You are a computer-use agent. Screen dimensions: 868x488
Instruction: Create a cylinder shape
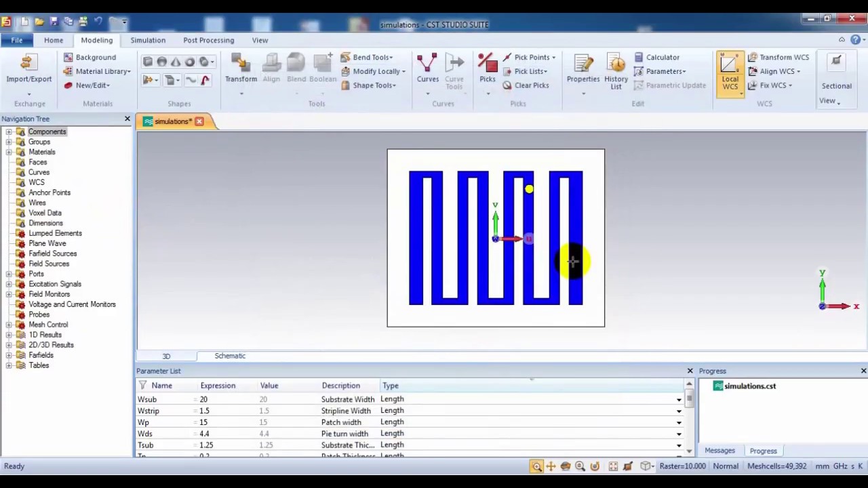click(203, 62)
